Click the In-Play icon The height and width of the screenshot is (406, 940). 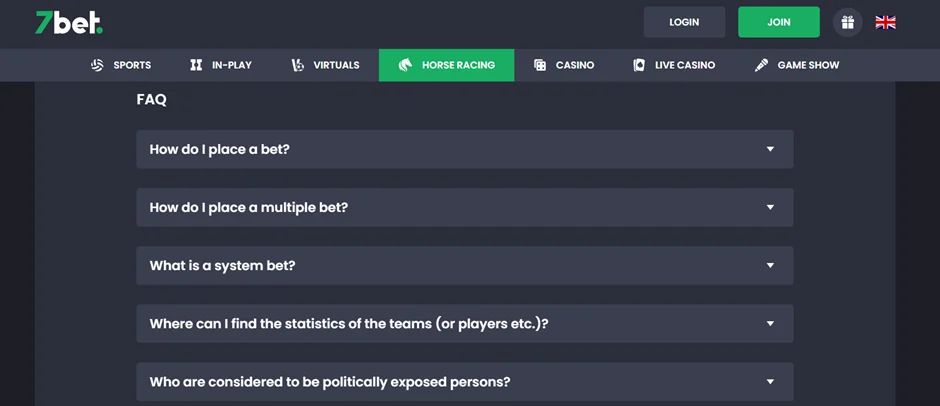pyautogui.click(x=196, y=65)
